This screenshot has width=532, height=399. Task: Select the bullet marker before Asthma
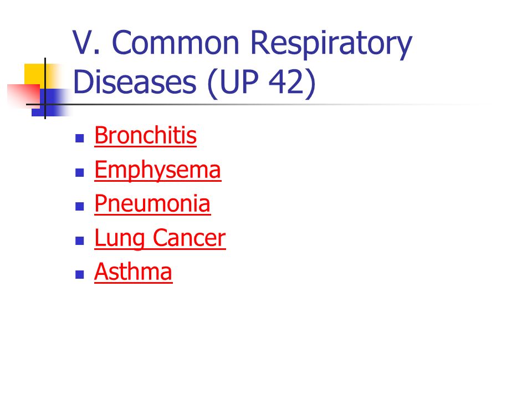click(x=80, y=274)
